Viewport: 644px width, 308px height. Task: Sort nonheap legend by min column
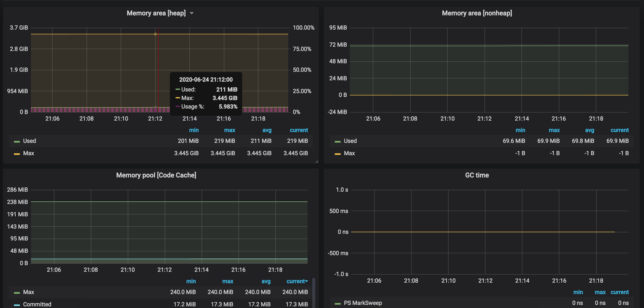click(520, 130)
